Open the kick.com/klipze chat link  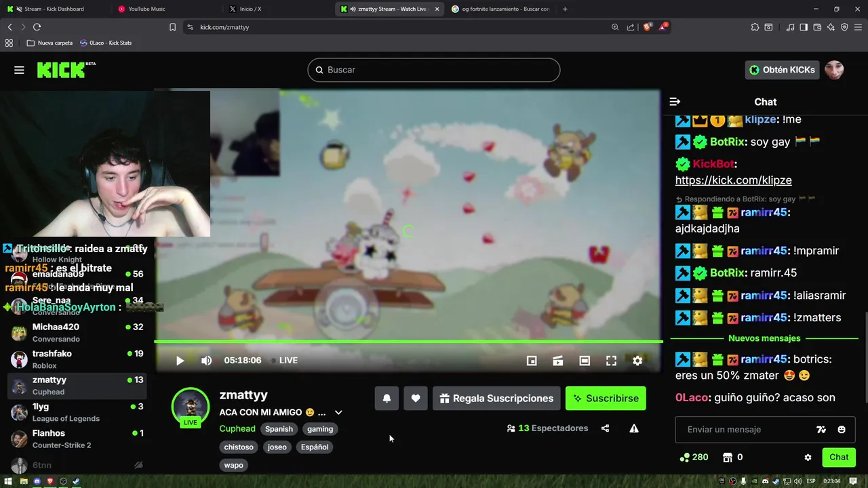[x=733, y=180]
